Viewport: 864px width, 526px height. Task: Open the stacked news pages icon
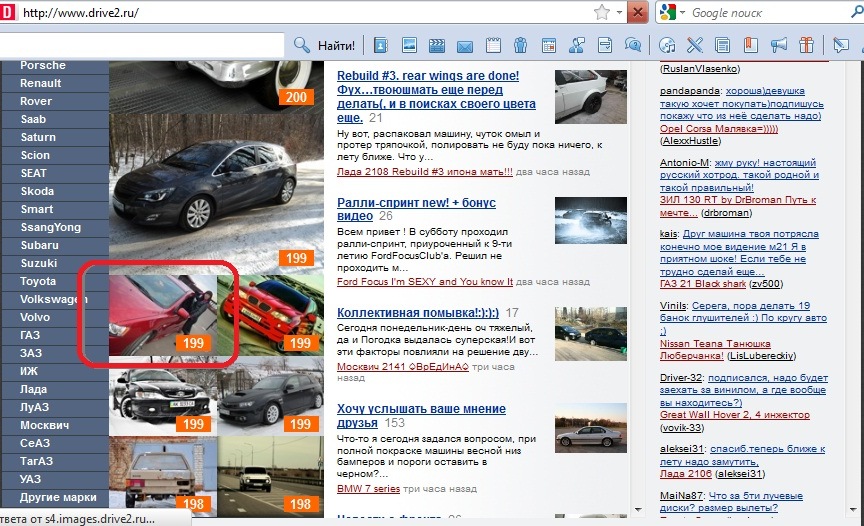click(x=722, y=45)
